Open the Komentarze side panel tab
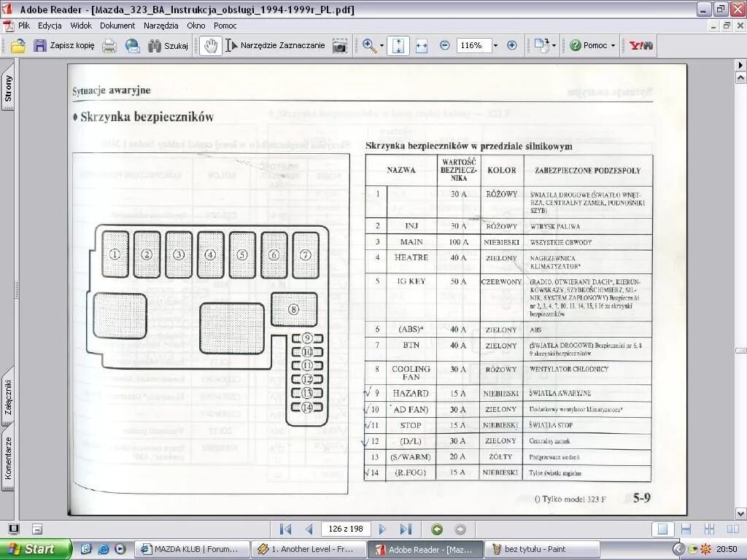Screen dimensions: 747x560 pos(7,458)
